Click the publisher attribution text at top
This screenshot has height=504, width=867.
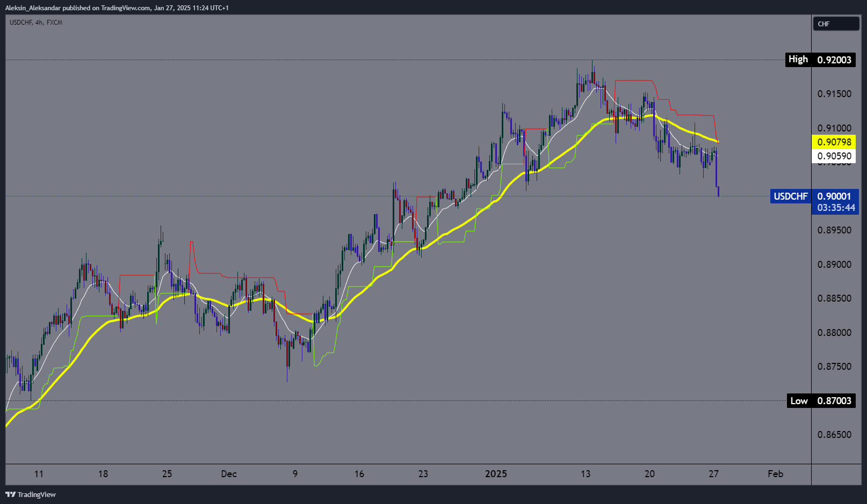coord(117,8)
